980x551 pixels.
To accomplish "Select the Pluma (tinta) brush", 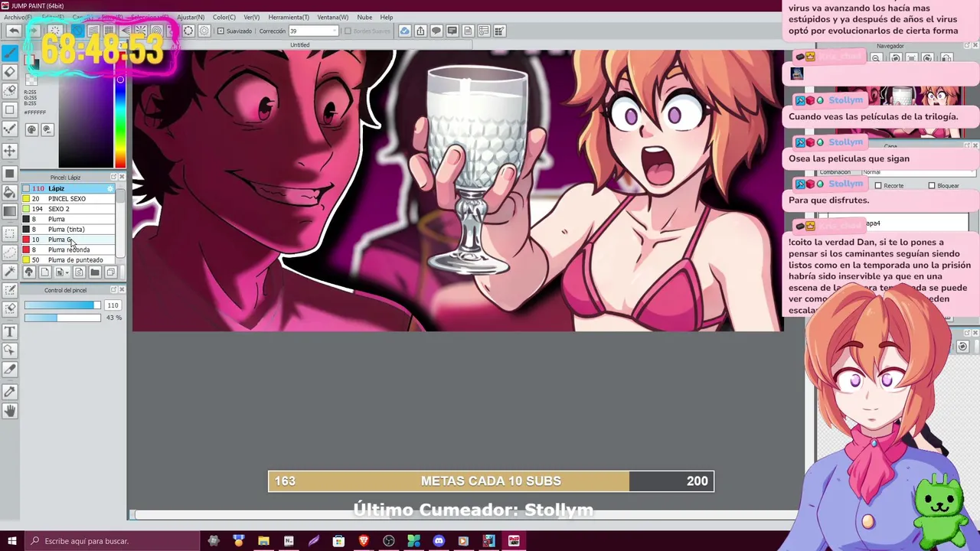I will click(x=67, y=230).
